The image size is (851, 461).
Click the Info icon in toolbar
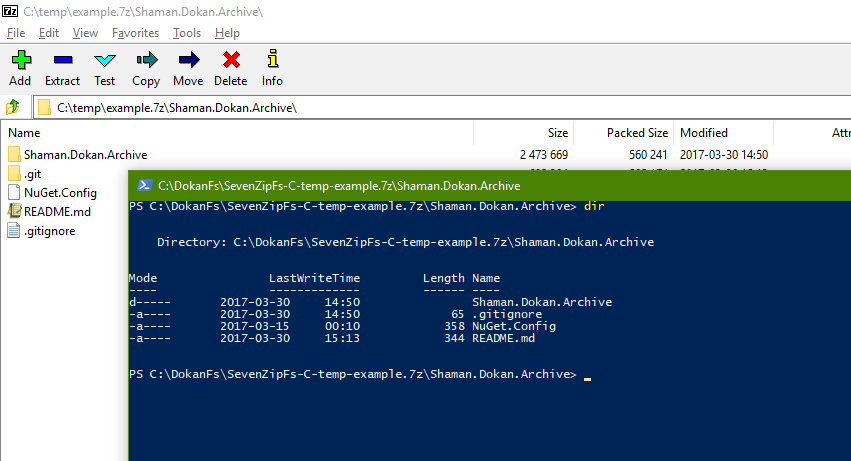tap(272, 59)
